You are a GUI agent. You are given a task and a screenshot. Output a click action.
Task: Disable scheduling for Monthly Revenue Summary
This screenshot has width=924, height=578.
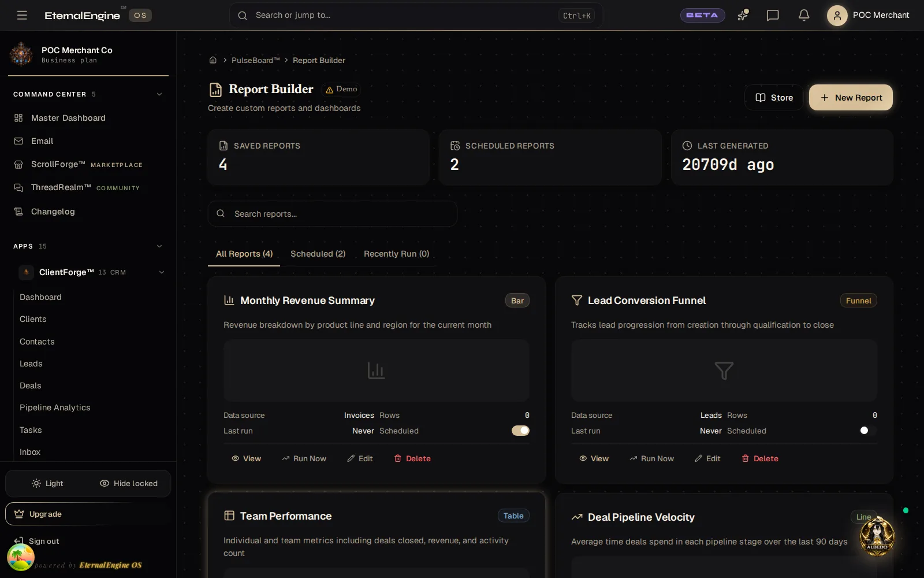(x=520, y=431)
